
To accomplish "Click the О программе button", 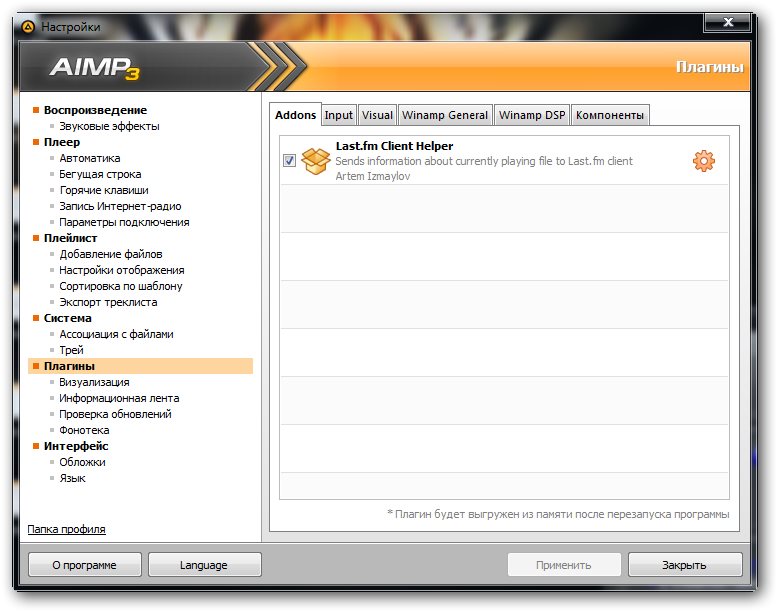I will pyautogui.click(x=85, y=565).
